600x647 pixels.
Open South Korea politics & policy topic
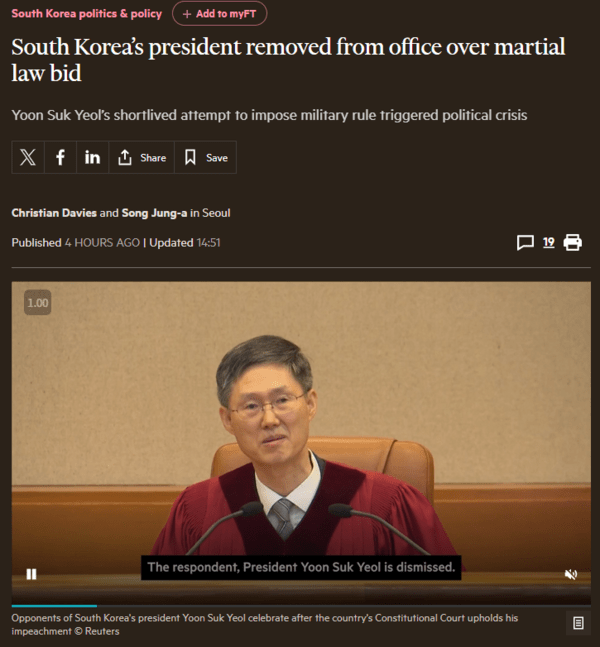[87, 14]
